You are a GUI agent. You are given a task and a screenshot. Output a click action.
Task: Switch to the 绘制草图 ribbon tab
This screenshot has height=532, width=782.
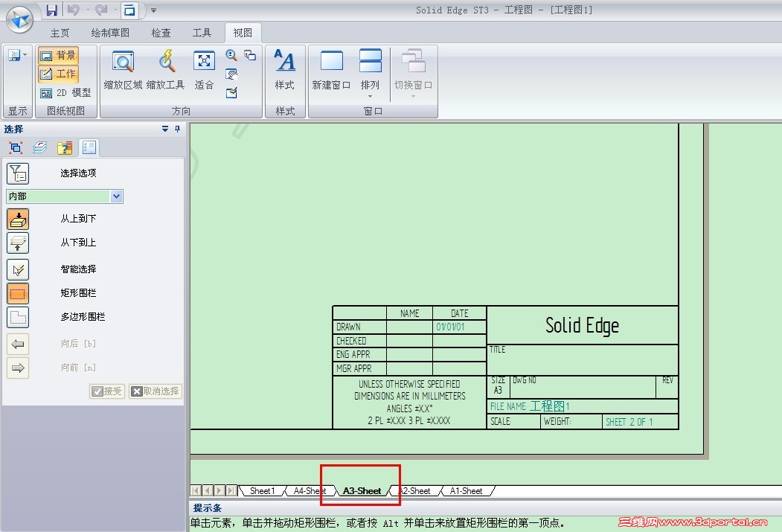click(x=110, y=33)
